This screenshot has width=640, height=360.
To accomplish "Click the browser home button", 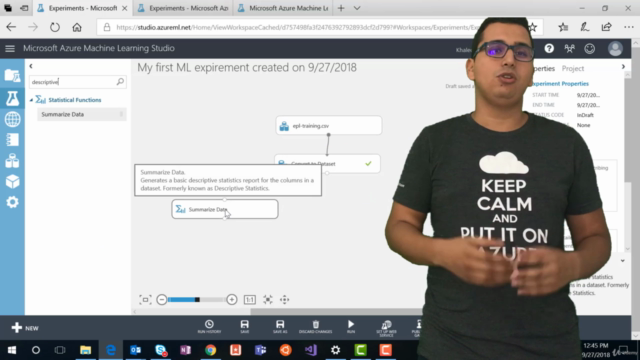I will point(77,27).
